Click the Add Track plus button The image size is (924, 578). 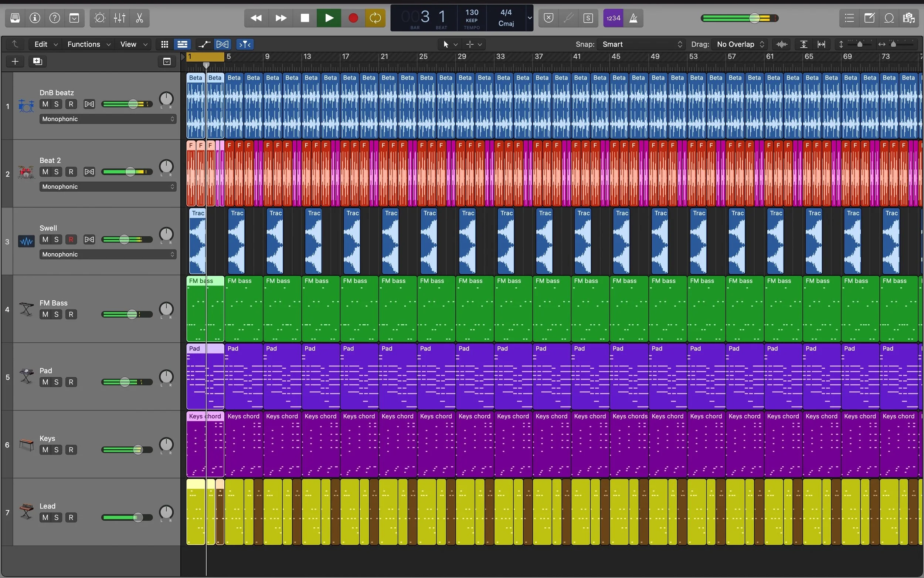coord(15,61)
